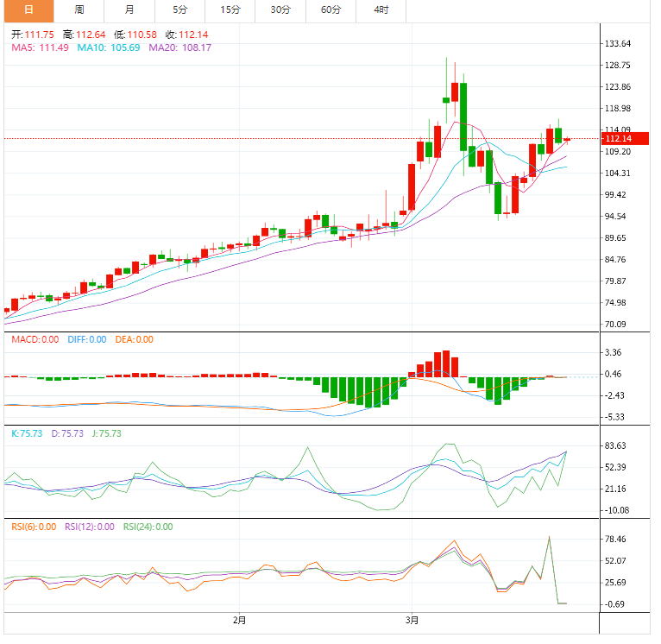Screen dimensions: 661x644
Task: Open the 60分 interval tab
Action: 330,10
